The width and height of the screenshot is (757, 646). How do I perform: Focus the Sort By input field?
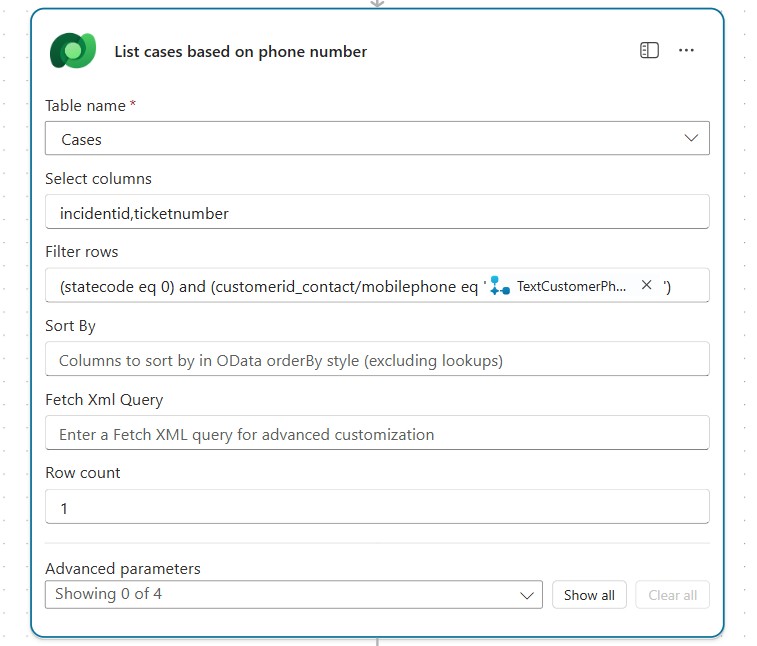point(377,360)
